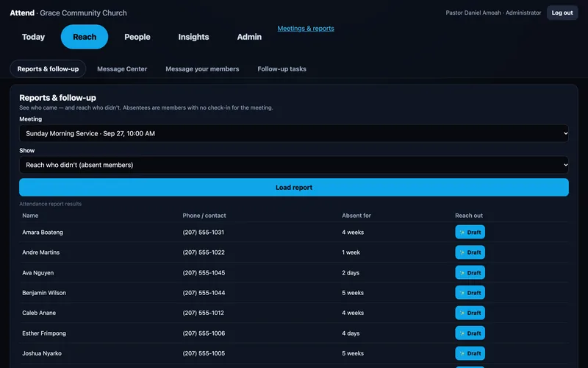Click Andre Martins' '1 week' absence value
Image resolution: width=588 pixels, height=368 pixels.
click(x=351, y=252)
